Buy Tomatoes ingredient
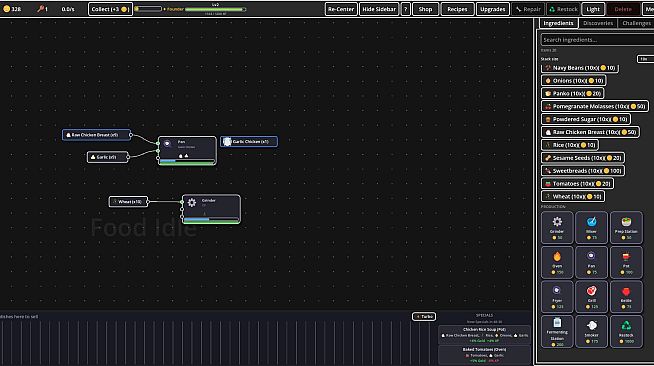The image size is (654, 366). point(578,184)
